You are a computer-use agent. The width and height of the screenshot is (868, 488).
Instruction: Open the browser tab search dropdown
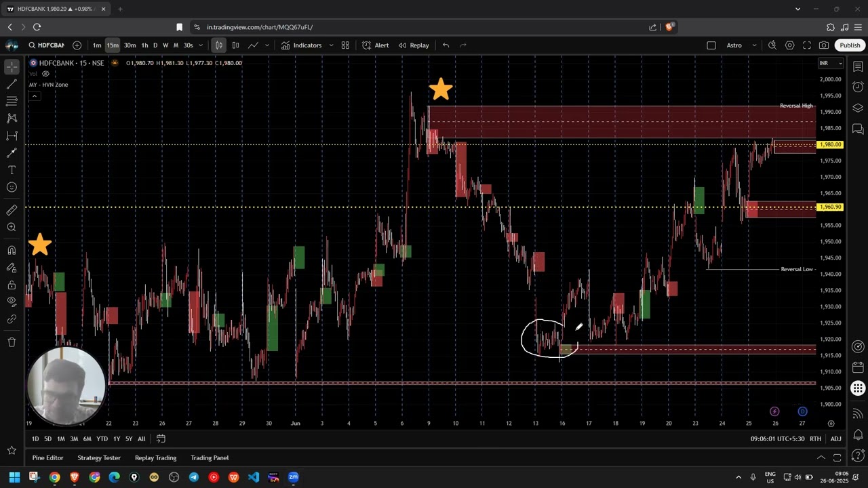(797, 9)
